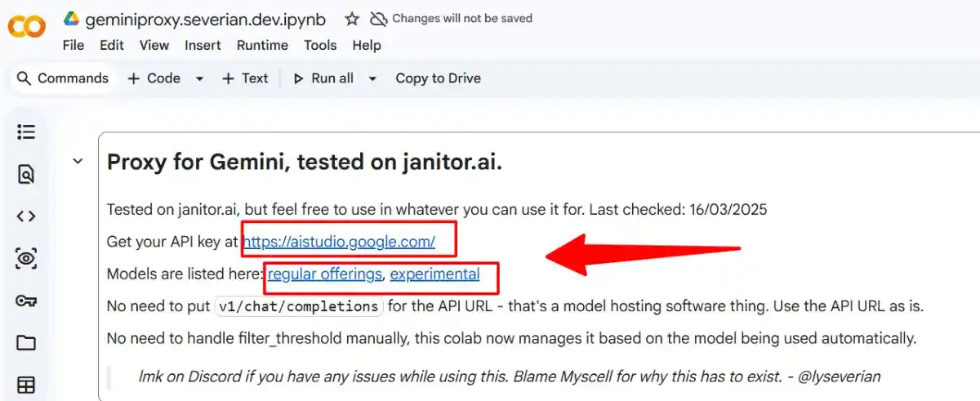Screen dimensions: 980x401
Task: Open the Code snippets sidebar icon
Action: [x=26, y=216]
